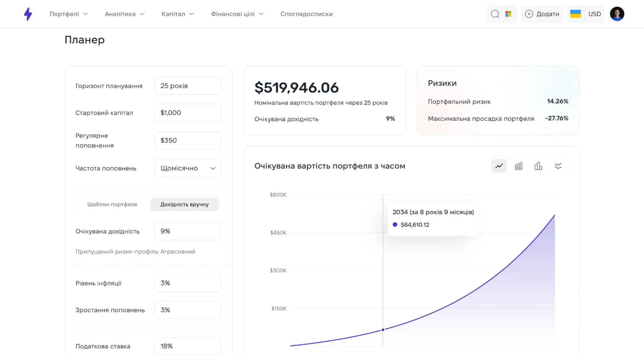The image size is (644, 356).
Task: Expand the Аналітика menu
Action: [125, 14]
